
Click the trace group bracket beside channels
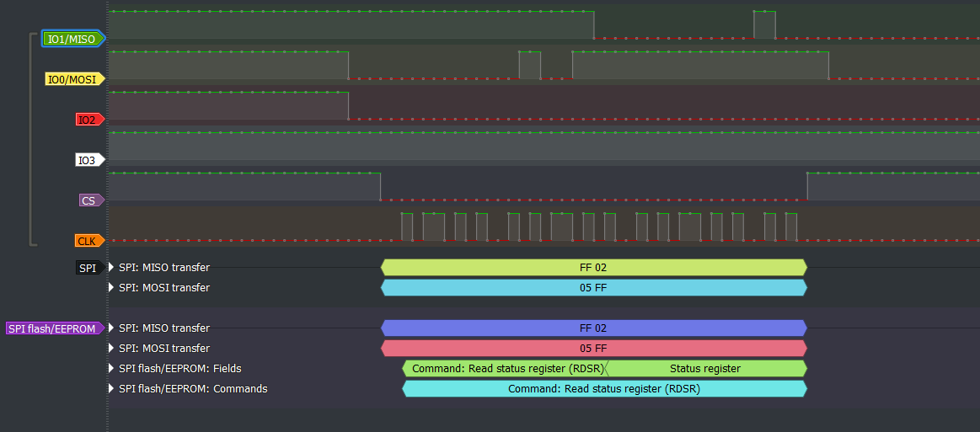33,139
